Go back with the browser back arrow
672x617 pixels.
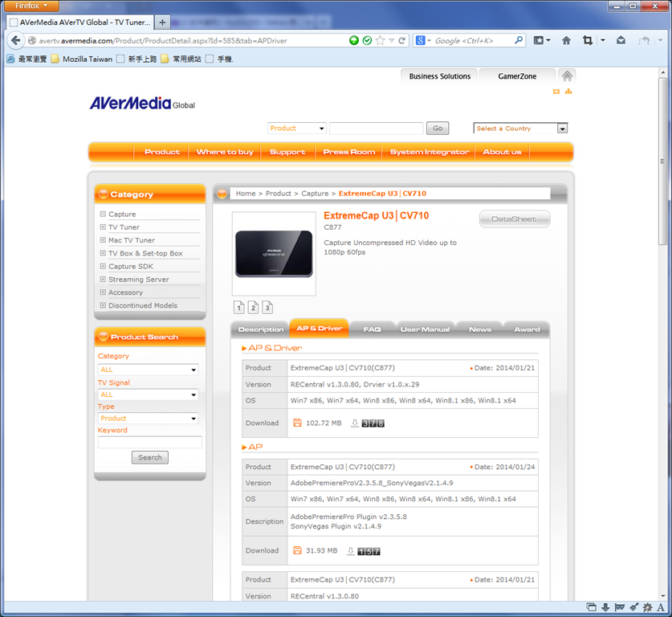[16, 40]
